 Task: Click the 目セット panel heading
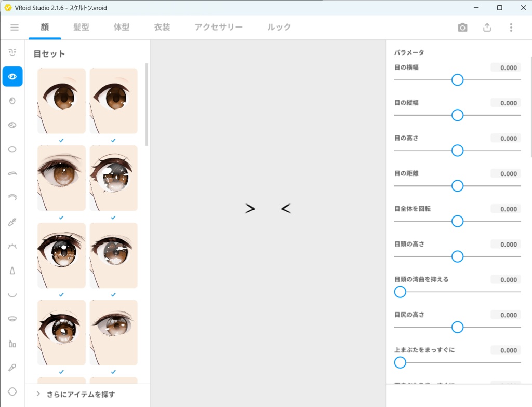tap(49, 53)
